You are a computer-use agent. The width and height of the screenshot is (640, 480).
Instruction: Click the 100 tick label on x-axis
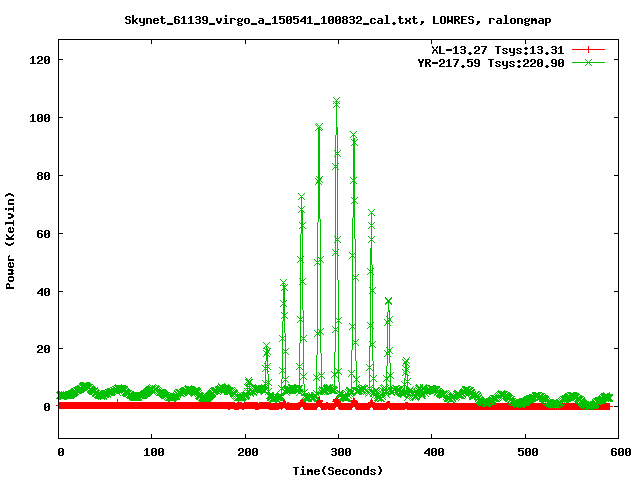point(152,453)
